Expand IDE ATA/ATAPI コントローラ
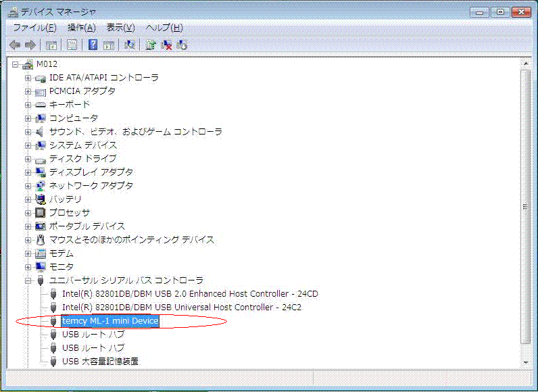Viewport: 538px width, 392px height. [28, 78]
